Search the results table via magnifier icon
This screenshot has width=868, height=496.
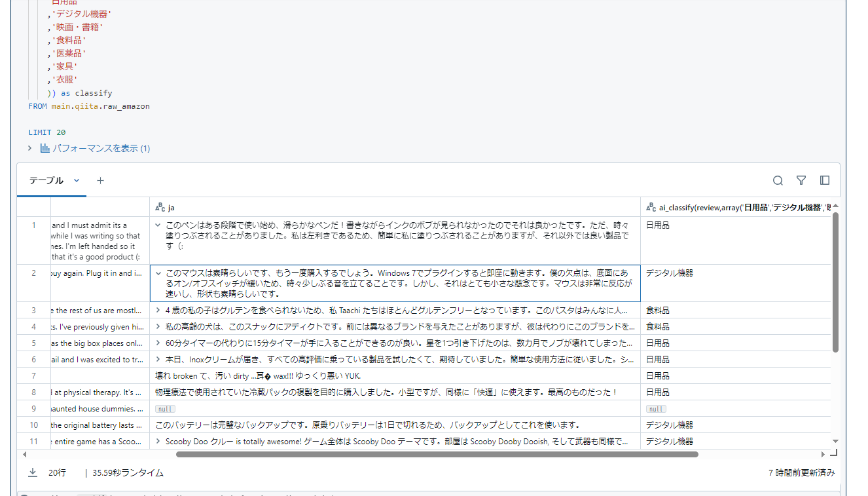pyautogui.click(x=778, y=180)
